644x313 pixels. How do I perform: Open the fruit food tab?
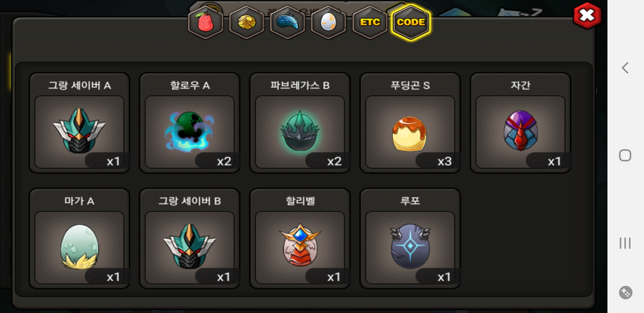pos(206,22)
